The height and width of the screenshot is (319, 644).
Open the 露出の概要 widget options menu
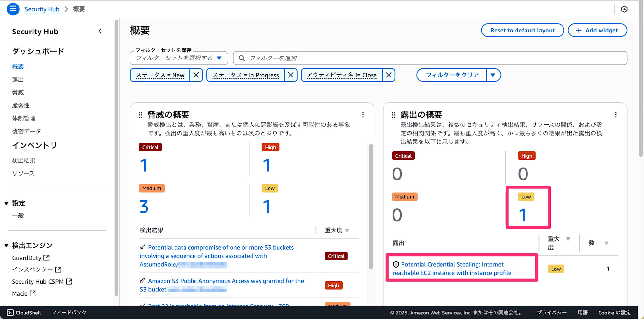pos(616,115)
